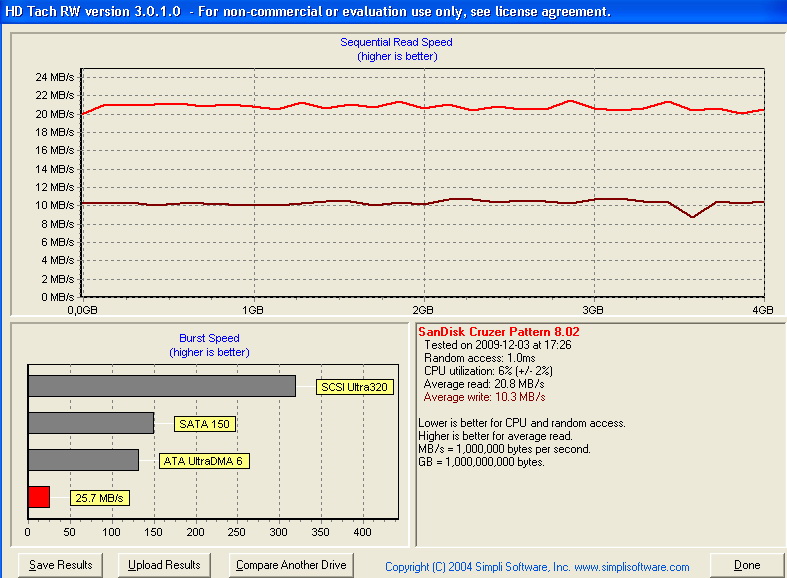Viewport: 787px width, 578px height.
Task: Click the Burst Speed chart title
Action: (209, 338)
